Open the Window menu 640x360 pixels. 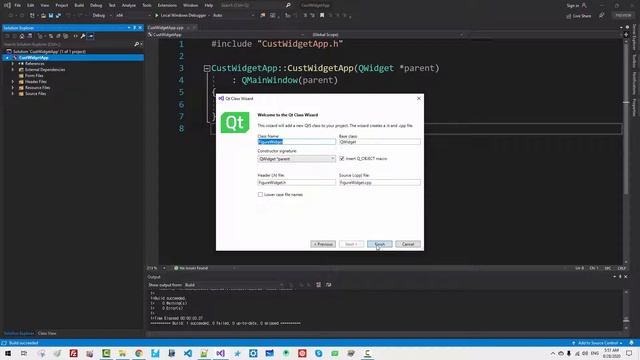[x=190, y=5]
